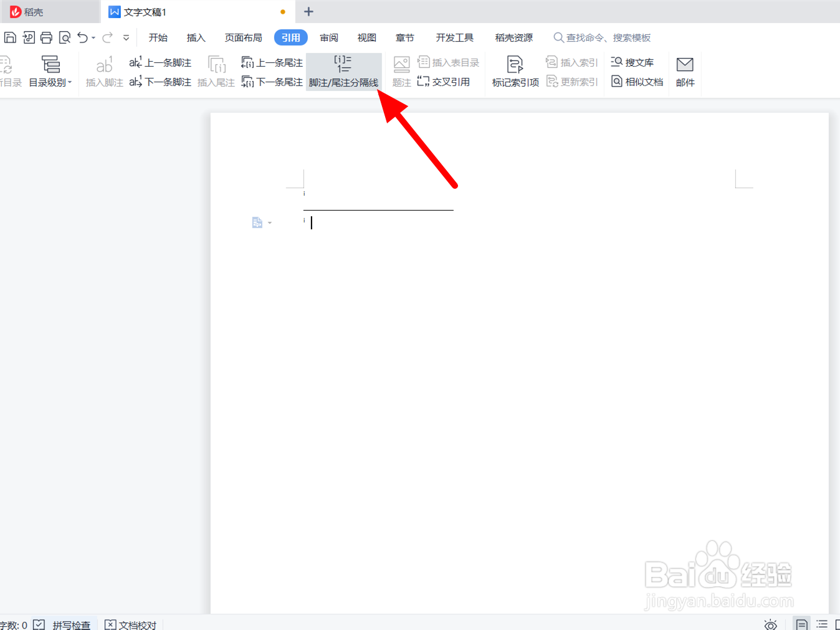The image size is (840, 630).
Task: Switch to 审阅 tab
Action: tap(329, 37)
